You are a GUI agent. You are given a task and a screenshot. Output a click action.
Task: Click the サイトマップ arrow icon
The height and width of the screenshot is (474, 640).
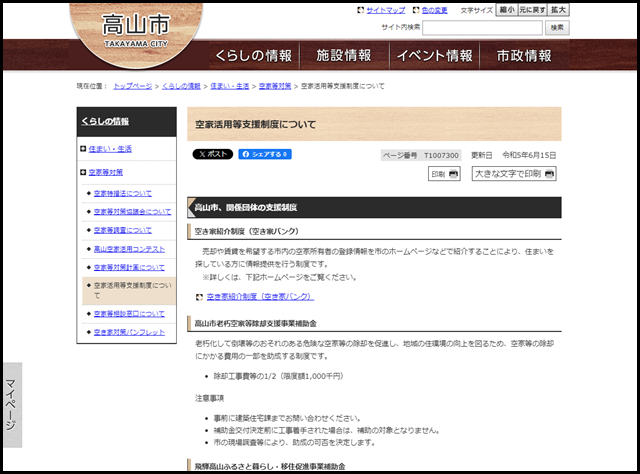(360, 10)
